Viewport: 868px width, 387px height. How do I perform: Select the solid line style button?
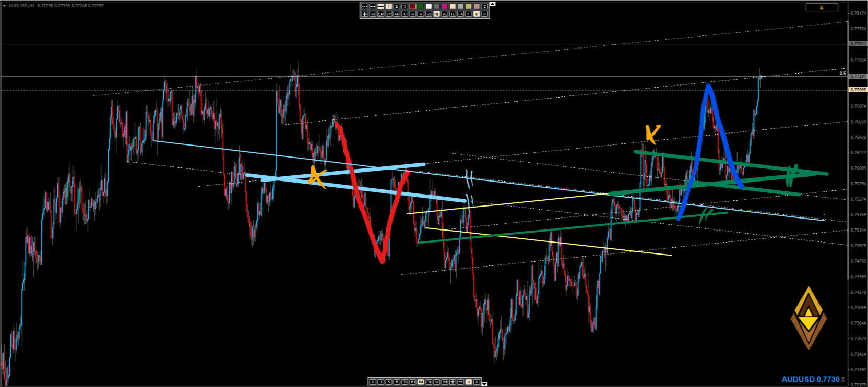pos(381,6)
